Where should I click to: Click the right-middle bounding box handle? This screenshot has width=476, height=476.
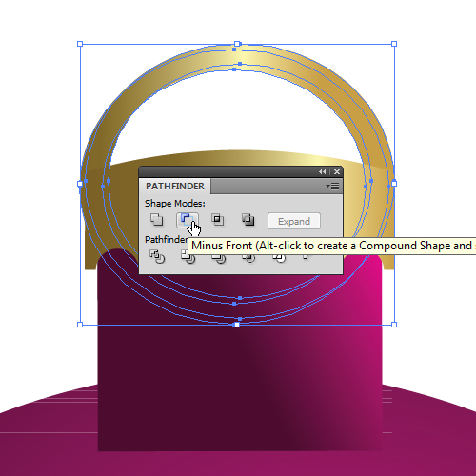(x=394, y=184)
